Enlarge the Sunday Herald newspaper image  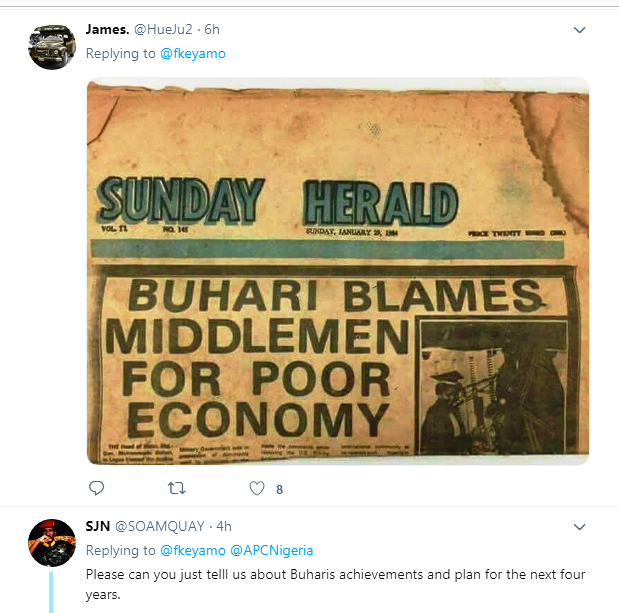(337, 270)
